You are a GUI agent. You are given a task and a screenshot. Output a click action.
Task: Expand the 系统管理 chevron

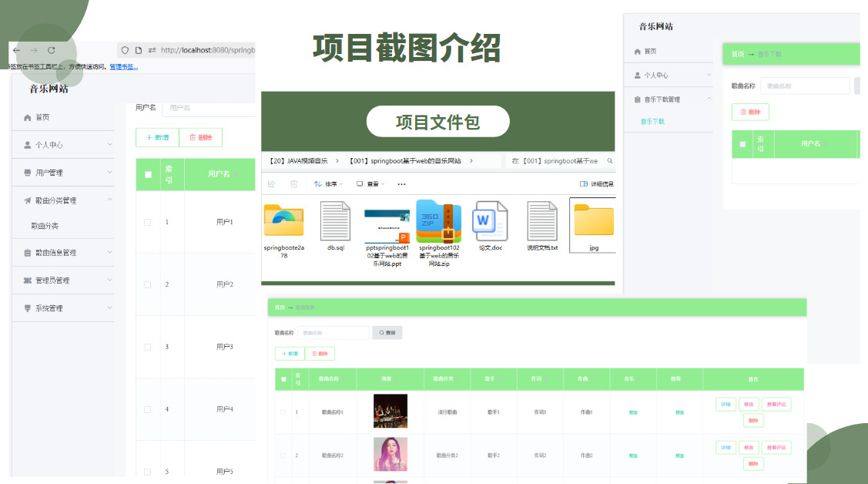(x=109, y=308)
